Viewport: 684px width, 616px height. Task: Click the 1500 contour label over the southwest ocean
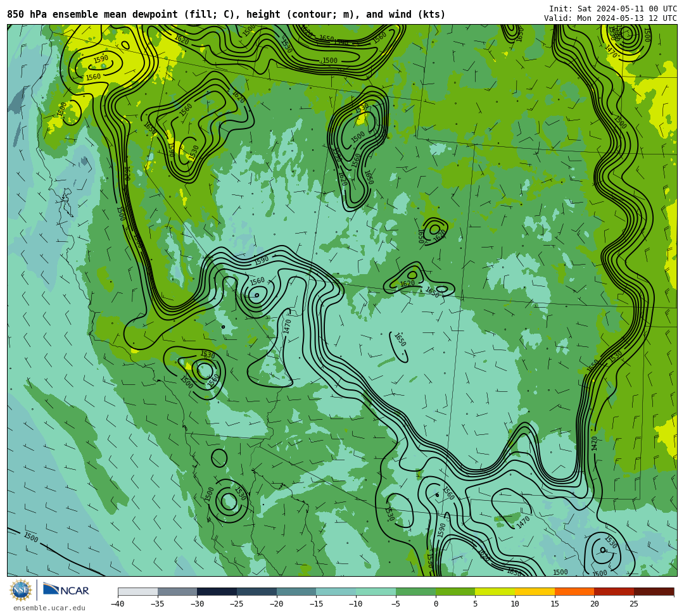tap(31, 537)
